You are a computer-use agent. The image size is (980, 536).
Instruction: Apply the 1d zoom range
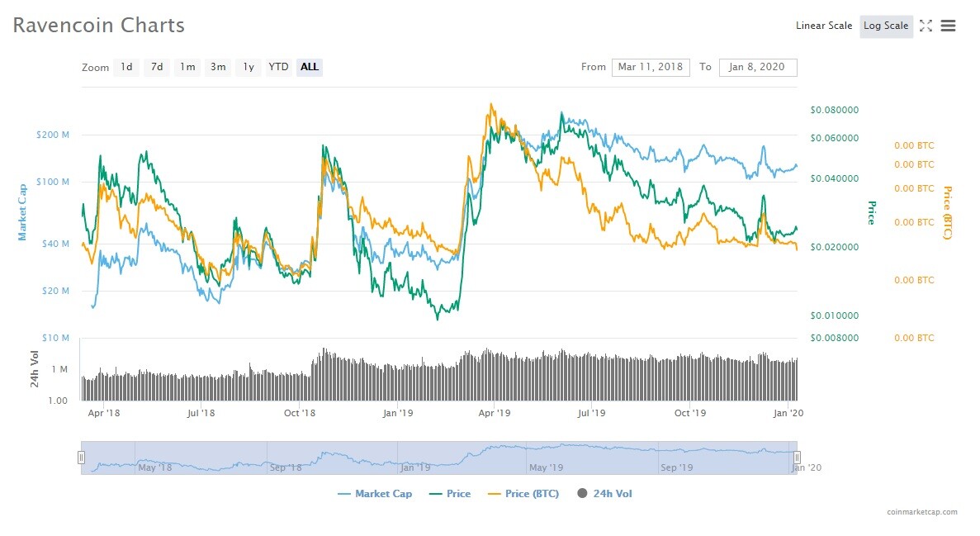click(x=126, y=68)
